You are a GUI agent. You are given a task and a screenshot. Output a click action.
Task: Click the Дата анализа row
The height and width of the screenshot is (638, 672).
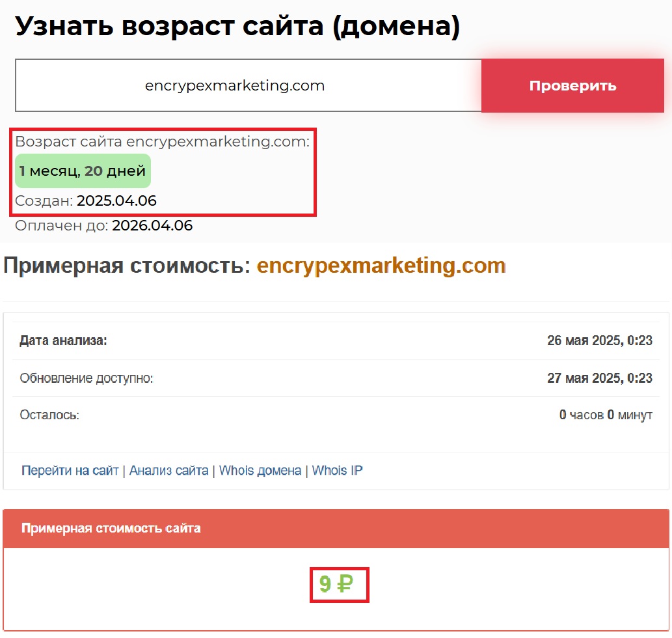coord(336,340)
